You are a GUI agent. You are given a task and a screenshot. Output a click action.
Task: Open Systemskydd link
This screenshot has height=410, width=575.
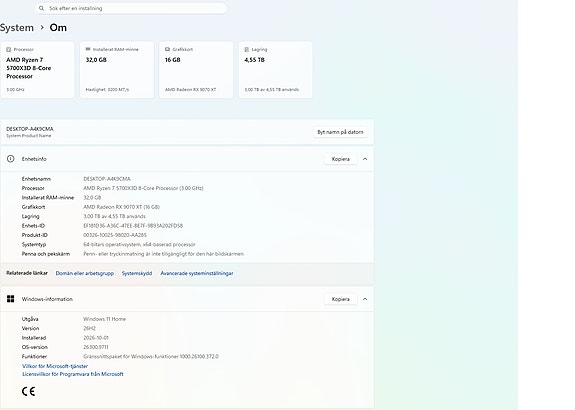coord(137,273)
